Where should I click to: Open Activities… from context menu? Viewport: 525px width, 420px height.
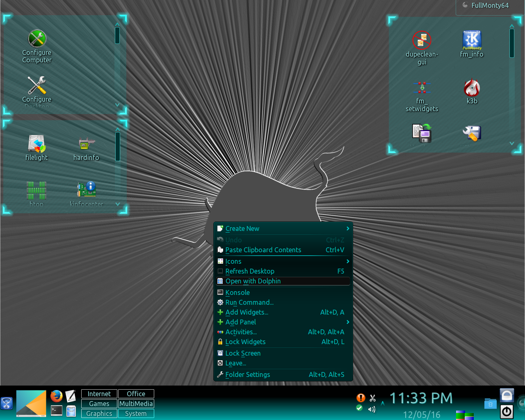[283, 332]
